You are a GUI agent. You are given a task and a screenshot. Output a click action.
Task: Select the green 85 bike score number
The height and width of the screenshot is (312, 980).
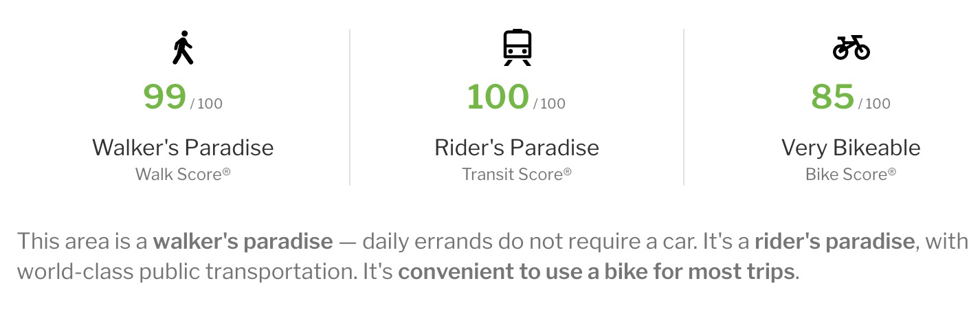coord(832,97)
